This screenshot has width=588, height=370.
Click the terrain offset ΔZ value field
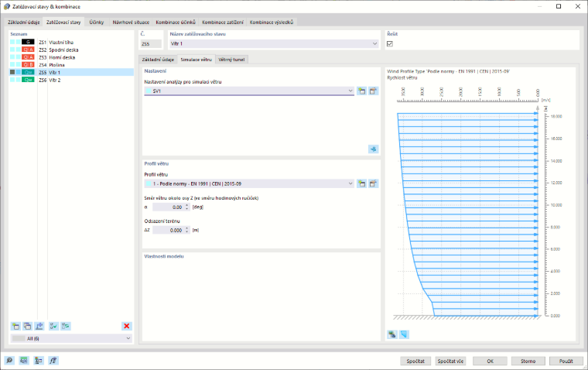[169, 230]
